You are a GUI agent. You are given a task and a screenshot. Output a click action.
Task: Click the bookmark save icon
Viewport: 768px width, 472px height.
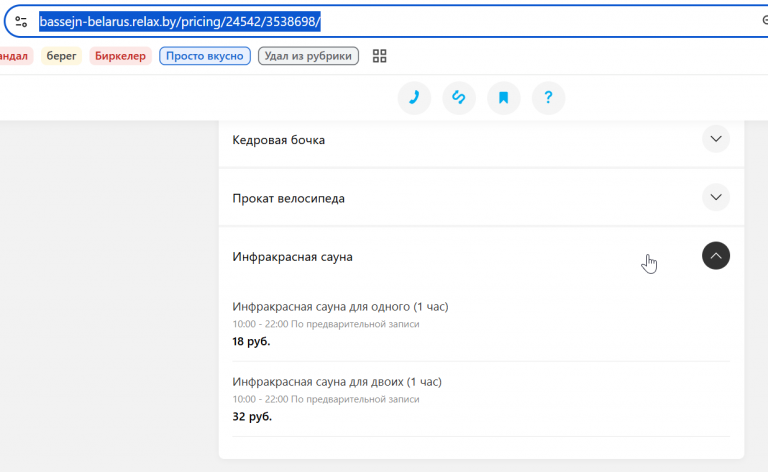point(504,98)
